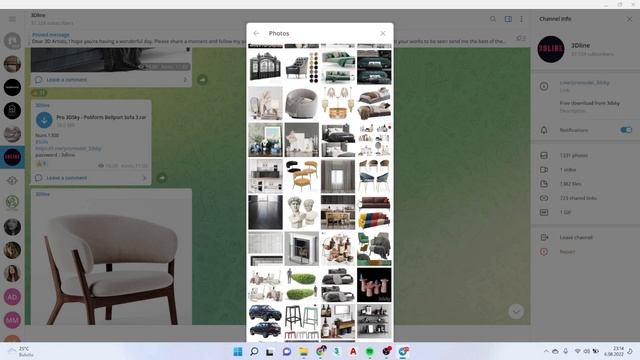Click the Telegram icon in the taskbar
This screenshot has width=640, height=360.
click(x=403, y=351)
